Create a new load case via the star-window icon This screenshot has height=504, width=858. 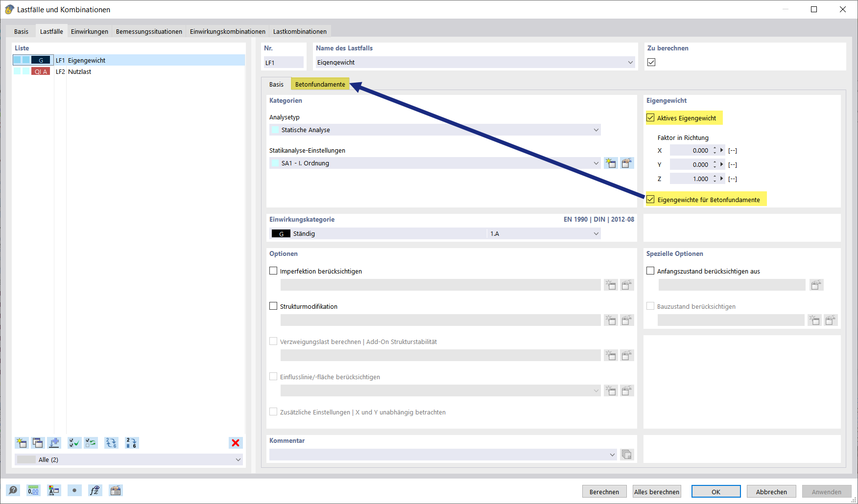(22, 443)
